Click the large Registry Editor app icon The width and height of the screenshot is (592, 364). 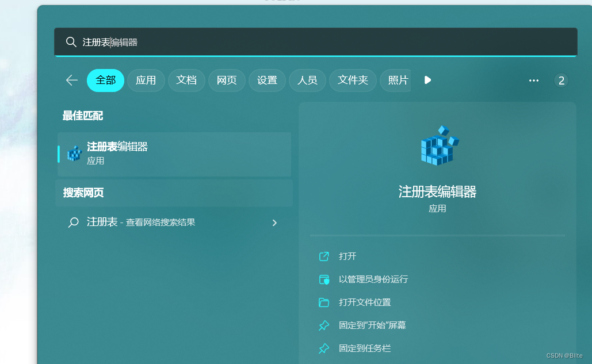pyautogui.click(x=438, y=145)
